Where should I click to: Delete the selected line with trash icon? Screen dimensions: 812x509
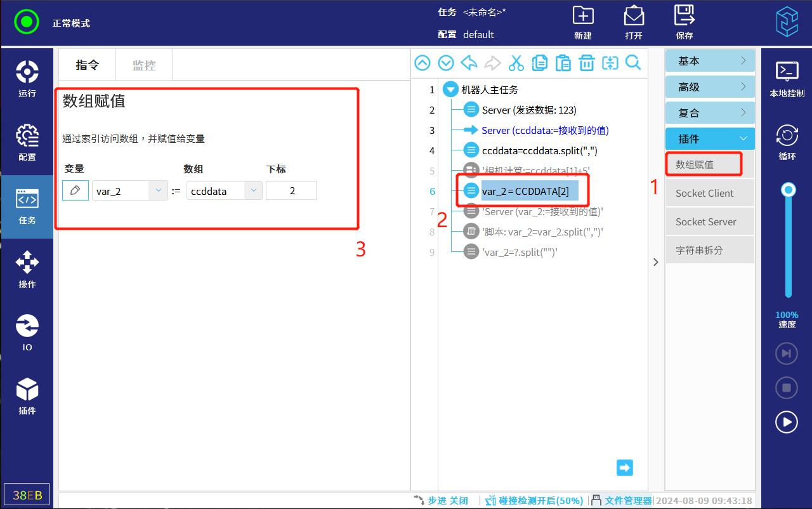586,63
